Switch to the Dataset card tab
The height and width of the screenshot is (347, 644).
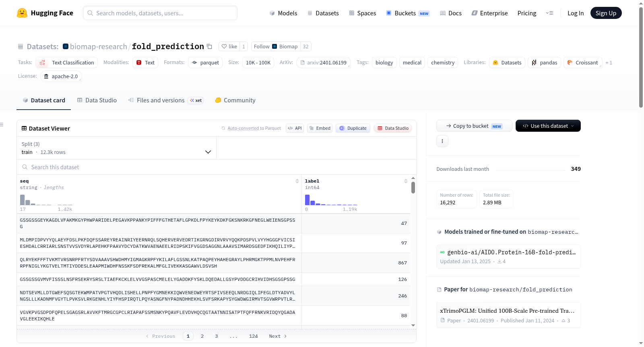pyautogui.click(x=43, y=100)
